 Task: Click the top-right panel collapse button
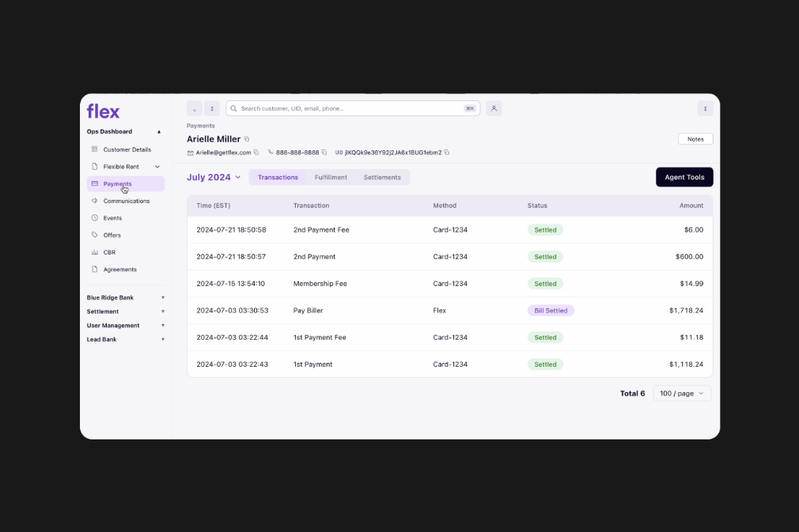pyautogui.click(x=705, y=108)
